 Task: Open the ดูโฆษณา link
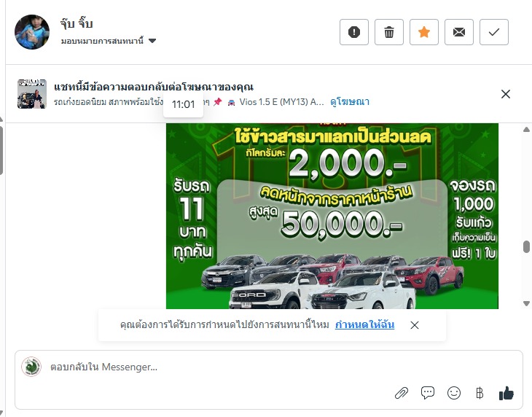[x=350, y=102]
